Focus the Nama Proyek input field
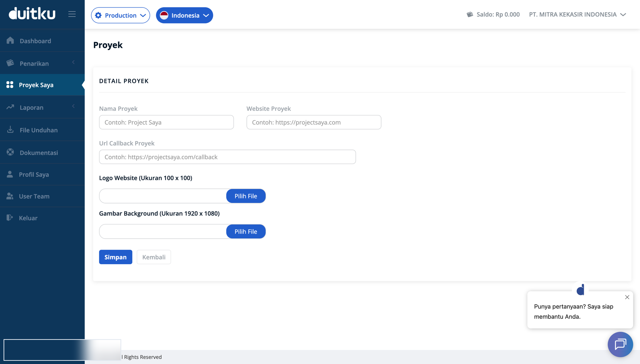This screenshot has width=640, height=364. point(166,122)
